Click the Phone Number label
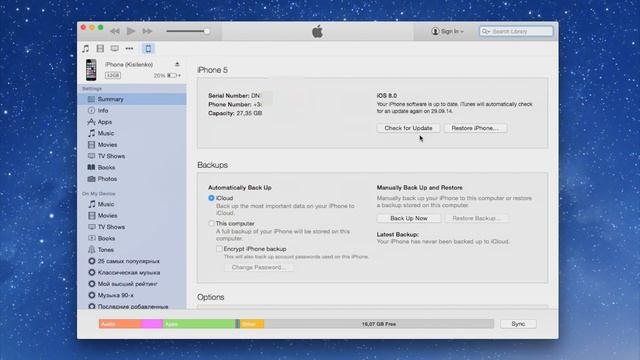640x360 pixels. tap(230, 104)
